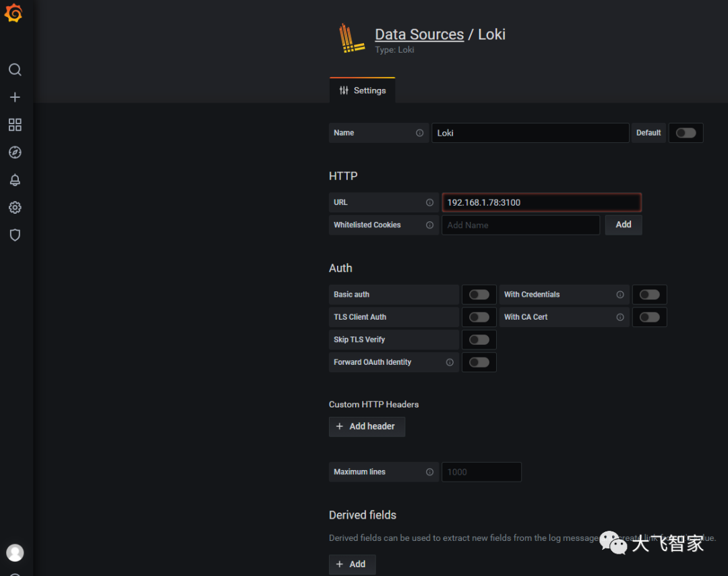The image size is (728, 576).
Task: Enable the Forward OAuth Identity toggle
Action: [x=479, y=362]
